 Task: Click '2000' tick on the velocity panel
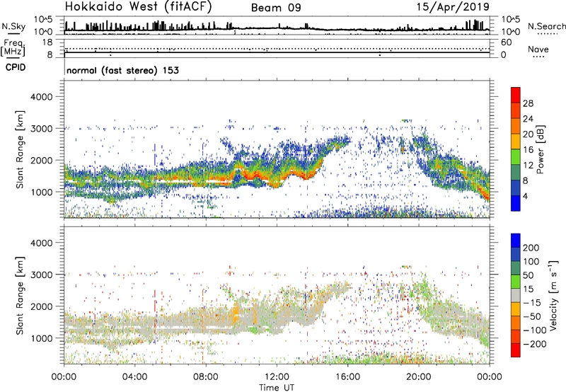click(42, 306)
